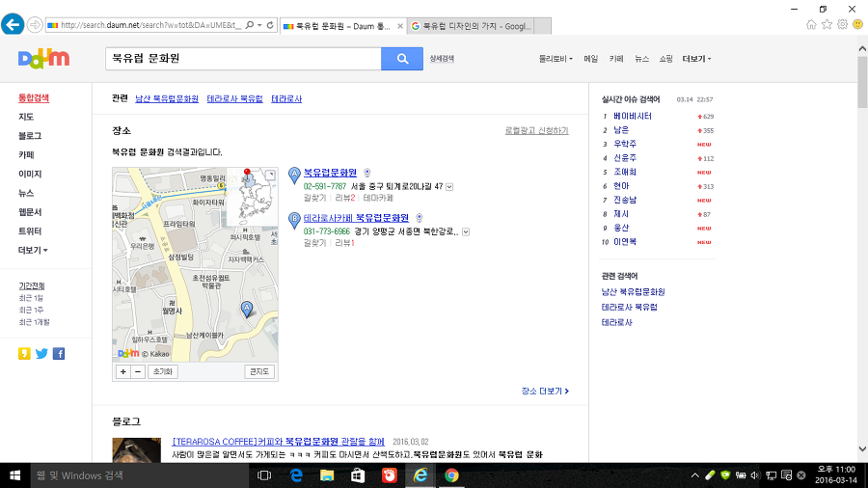
Task: Click marker B beside 테라로사카페 result
Action: tap(294, 221)
